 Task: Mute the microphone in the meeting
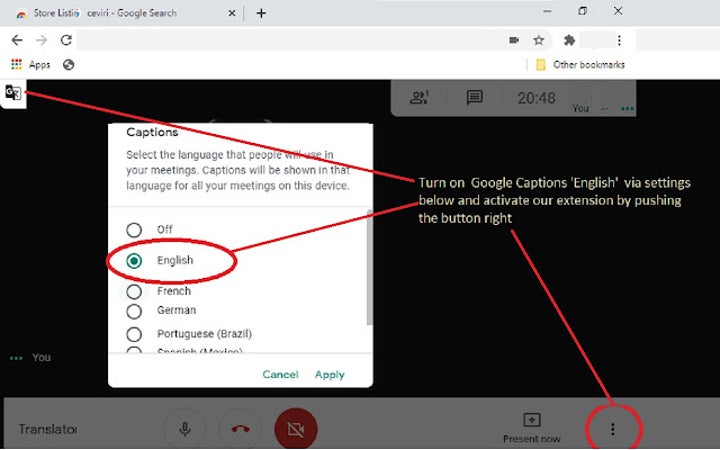pos(185,429)
